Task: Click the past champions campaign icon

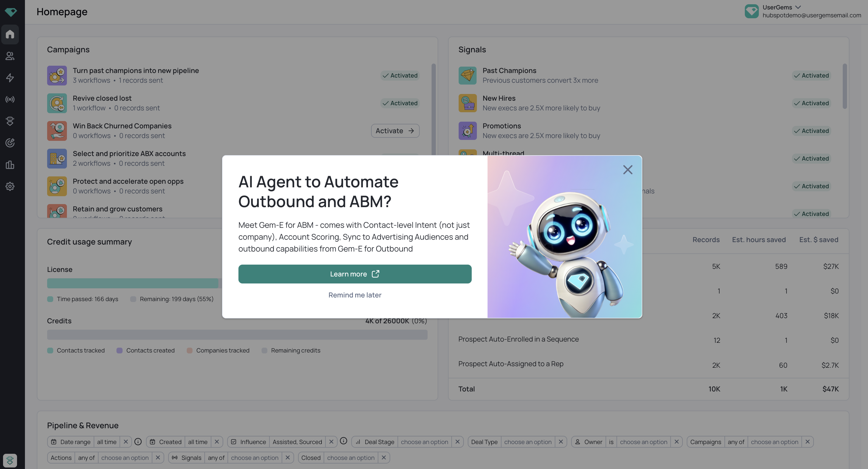Action: (x=57, y=75)
